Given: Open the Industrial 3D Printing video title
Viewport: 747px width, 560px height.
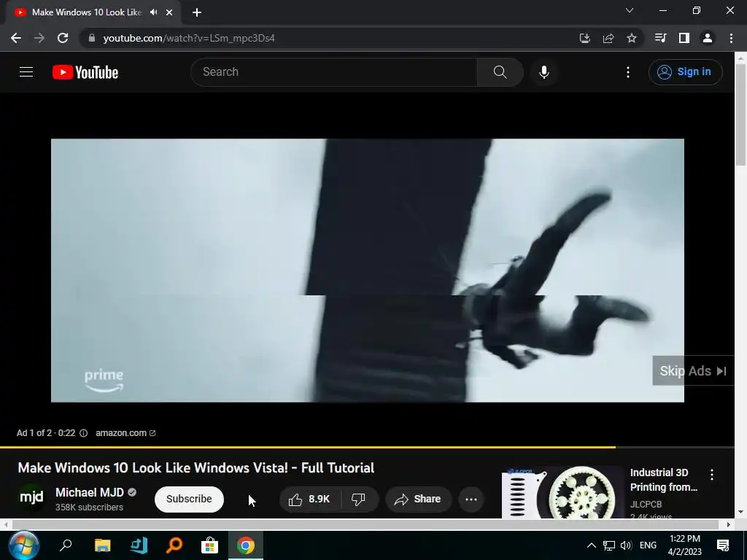Looking at the screenshot, I should 664,480.
